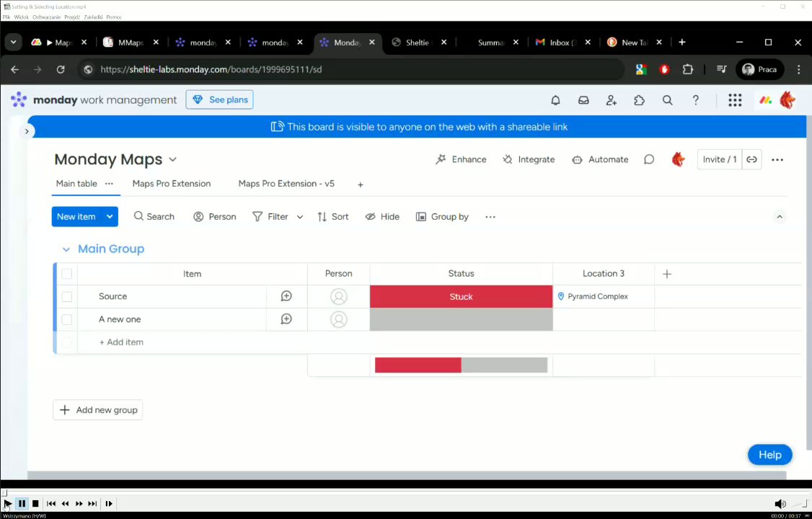Open the Odtwarzanie menu in the video player
The image size is (812, 519).
point(47,17)
